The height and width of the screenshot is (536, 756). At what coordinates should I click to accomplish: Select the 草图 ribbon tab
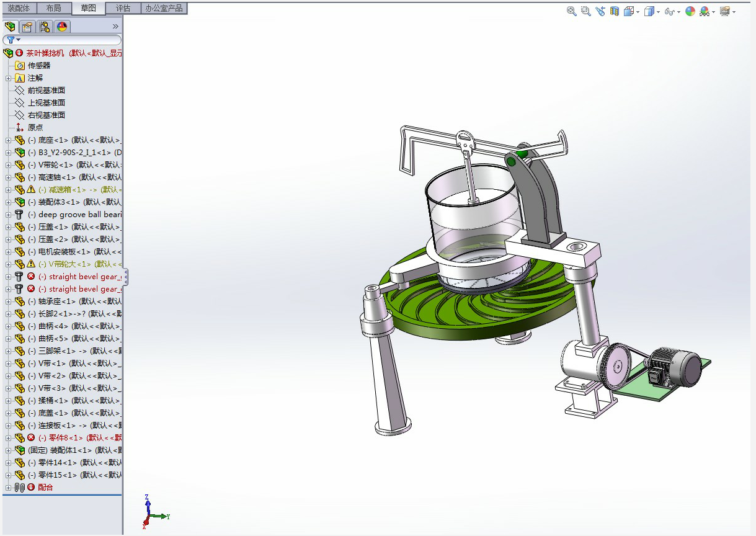click(89, 8)
